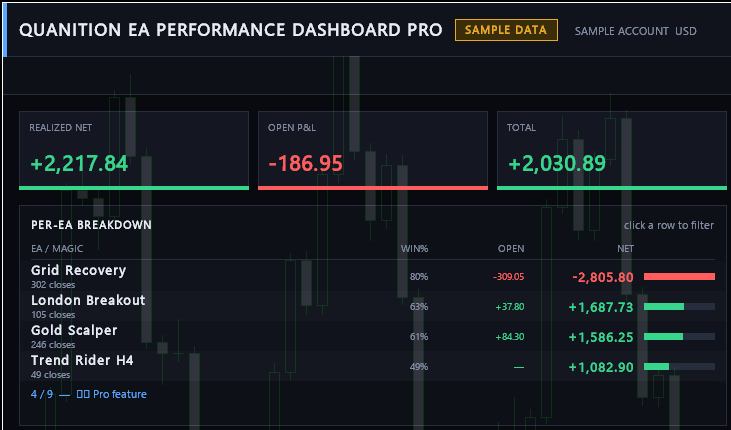Click the -309.05 open value
The image size is (731, 430).
tap(508, 277)
